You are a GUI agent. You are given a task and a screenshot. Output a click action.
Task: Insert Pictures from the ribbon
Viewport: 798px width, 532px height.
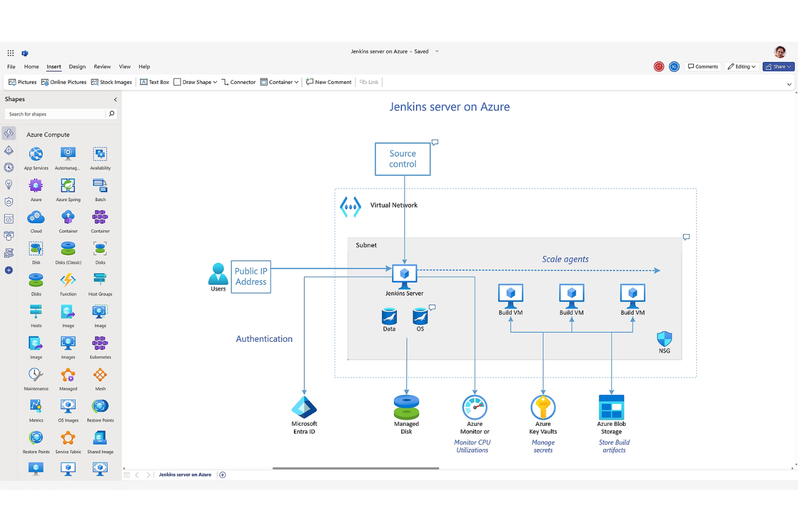tap(23, 82)
